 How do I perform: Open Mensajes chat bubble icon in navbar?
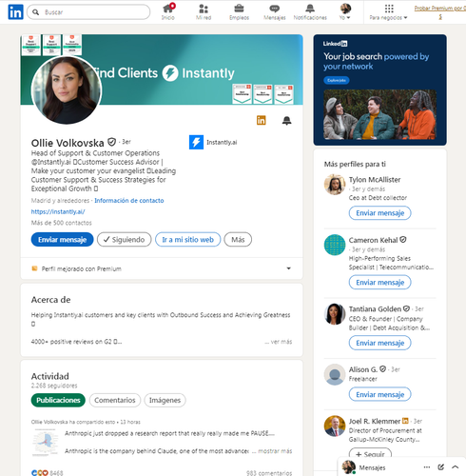pos(275,11)
